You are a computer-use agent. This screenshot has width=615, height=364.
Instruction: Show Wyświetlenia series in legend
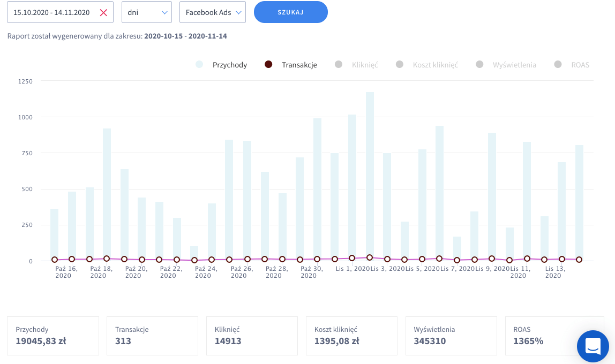[507, 65]
